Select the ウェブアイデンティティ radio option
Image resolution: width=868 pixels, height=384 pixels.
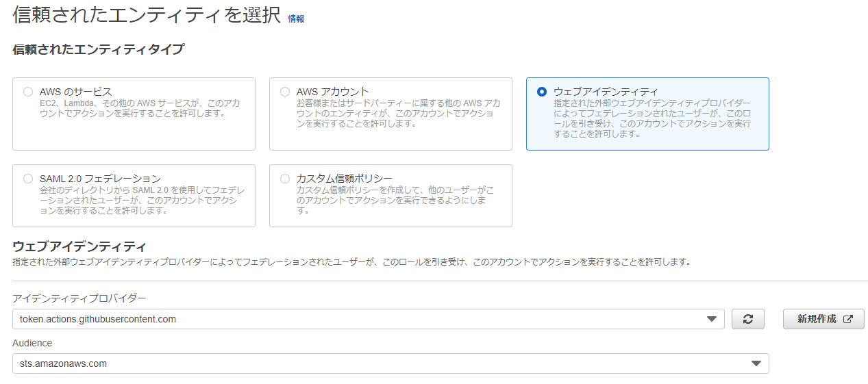tap(542, 92)
